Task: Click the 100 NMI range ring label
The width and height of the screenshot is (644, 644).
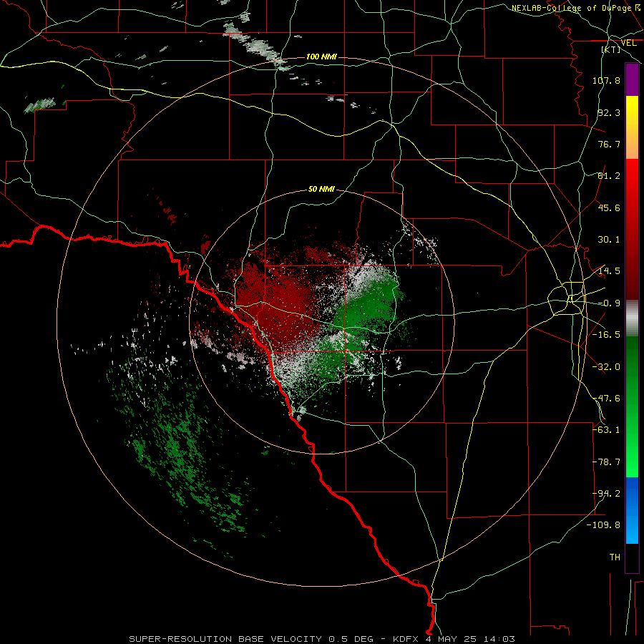Action: [321, 57]
